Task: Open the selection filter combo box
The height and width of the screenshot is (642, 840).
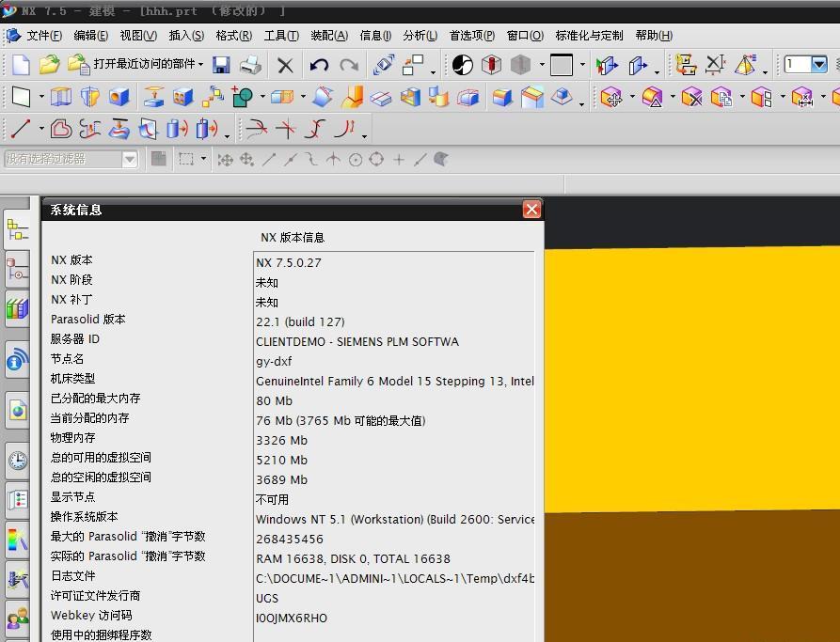Action: (71, 159)
